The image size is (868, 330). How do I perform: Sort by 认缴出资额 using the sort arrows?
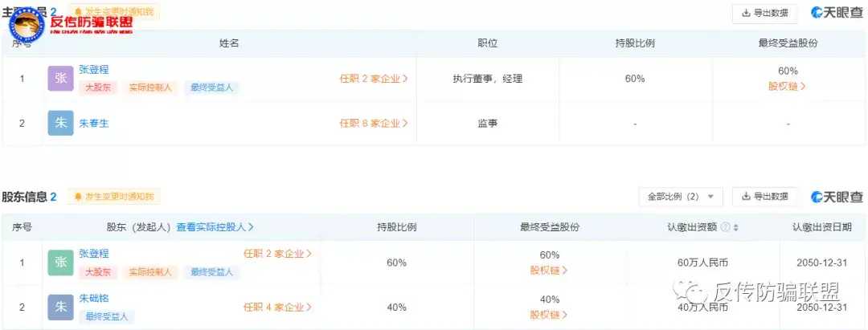[735, 227]
